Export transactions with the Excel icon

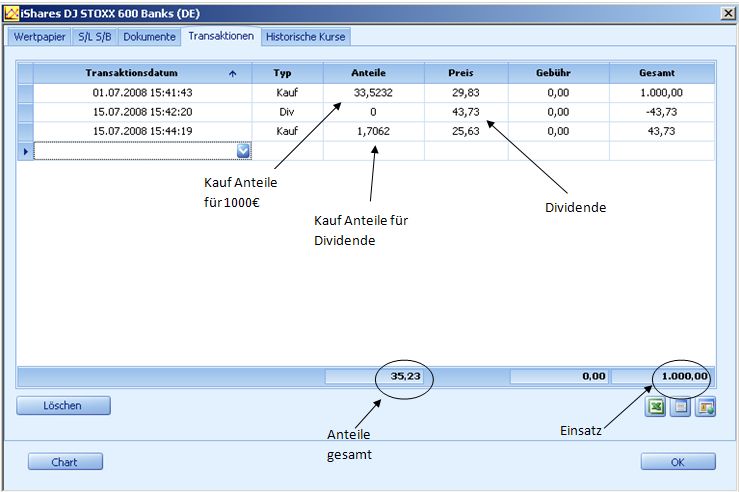(656, 407)
